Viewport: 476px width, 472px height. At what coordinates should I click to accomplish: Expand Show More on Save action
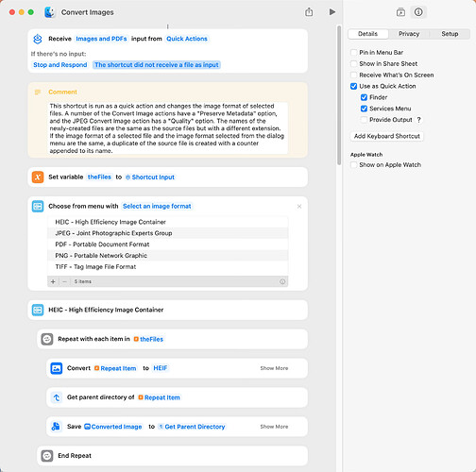(x=274, y=427)
